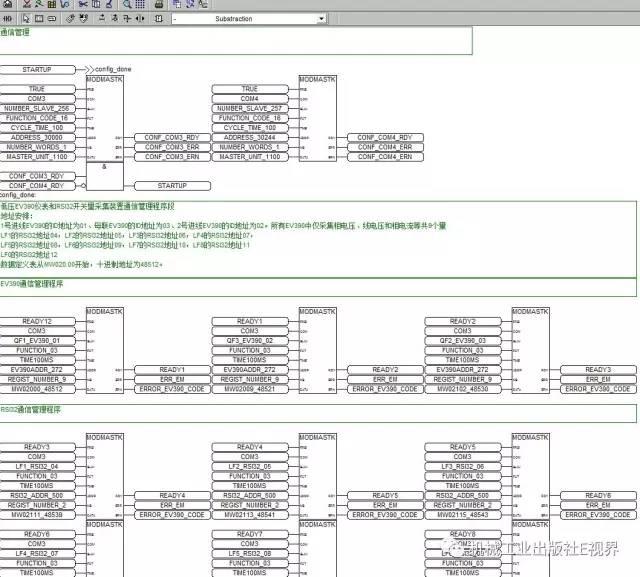Select input QF3_EV390_02

click(250, 341)
